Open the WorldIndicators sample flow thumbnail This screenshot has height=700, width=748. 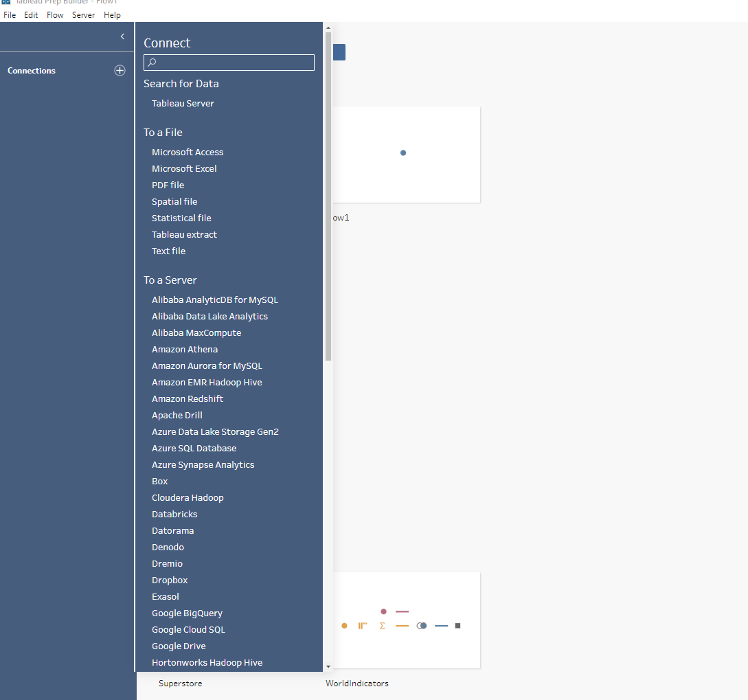[x=407, y=620]
